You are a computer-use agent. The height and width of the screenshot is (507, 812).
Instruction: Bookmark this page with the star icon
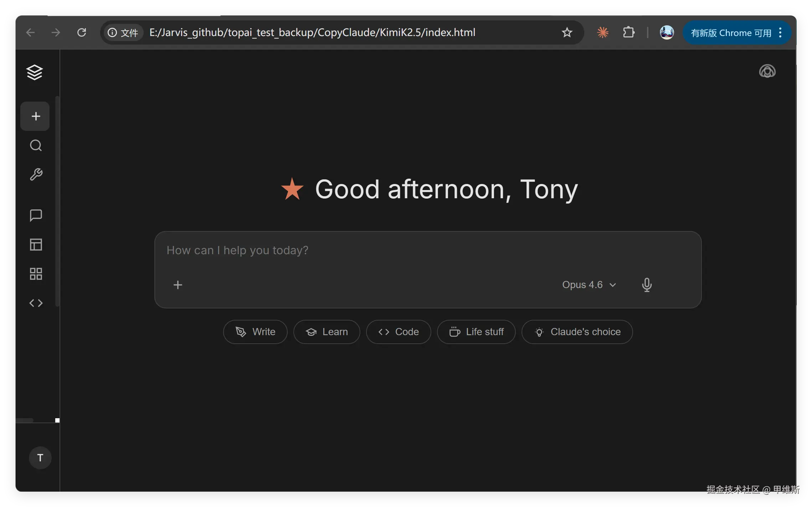567,33
